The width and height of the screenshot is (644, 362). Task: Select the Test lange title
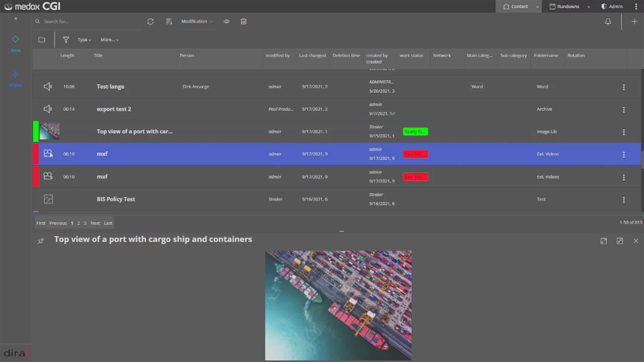[x=110, y=86]
